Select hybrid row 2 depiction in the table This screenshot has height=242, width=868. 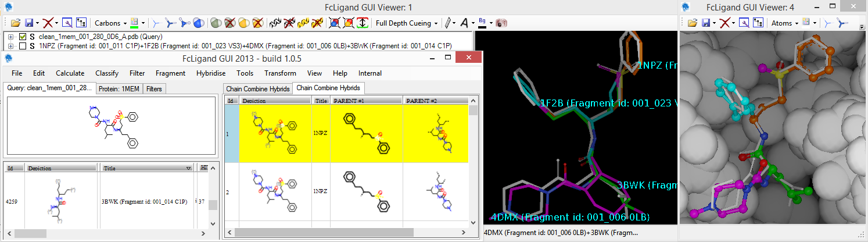click(x=275, y=191)
